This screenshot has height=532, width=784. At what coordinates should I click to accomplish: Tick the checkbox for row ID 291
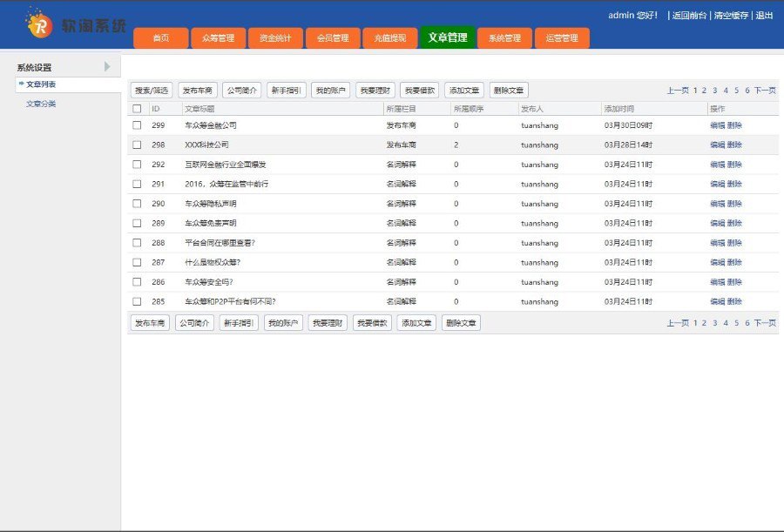(x=137, y=184)
